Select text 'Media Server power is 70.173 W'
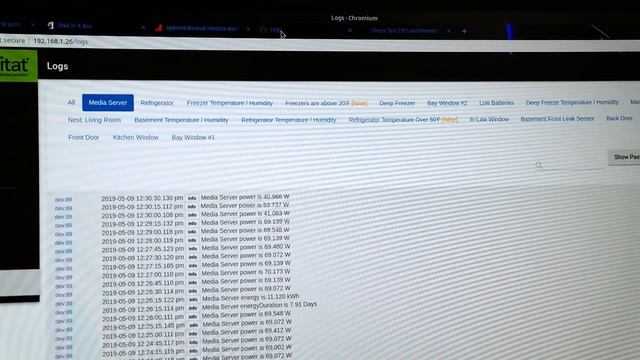The width and height of the screenshot is (640, 360). click(246, 272)
